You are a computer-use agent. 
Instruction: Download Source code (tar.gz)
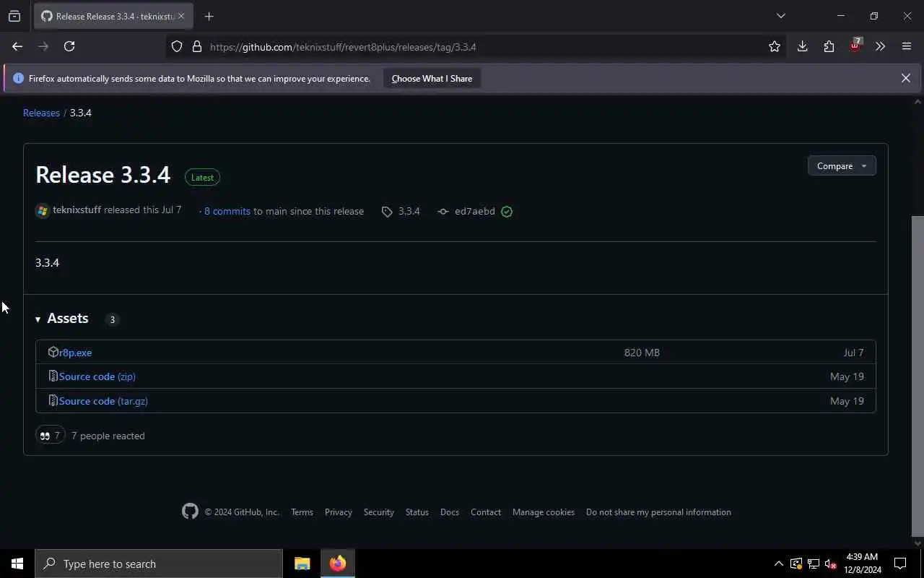(x=103, y=401)
